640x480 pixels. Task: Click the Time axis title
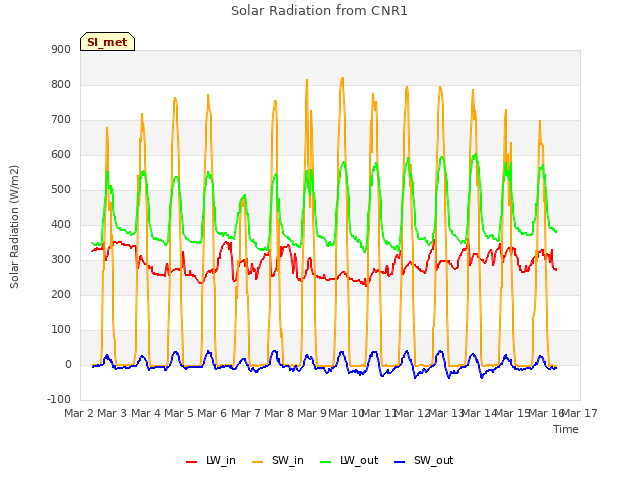[x=566, y=429]
